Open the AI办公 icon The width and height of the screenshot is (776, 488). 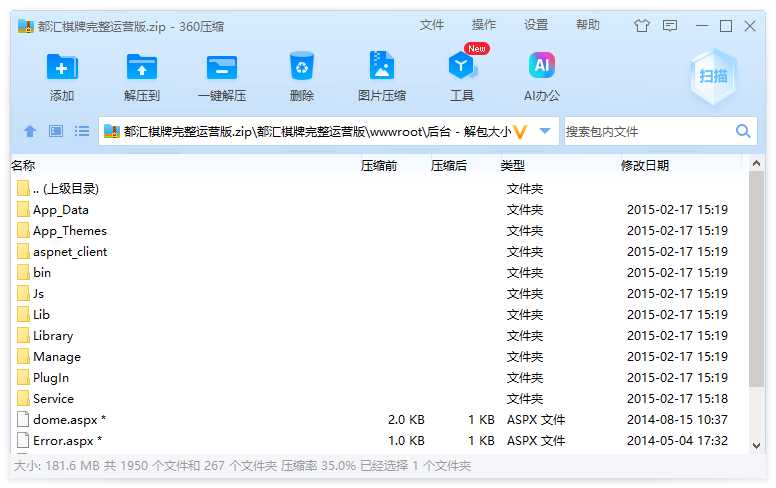(x=542, y=65)
